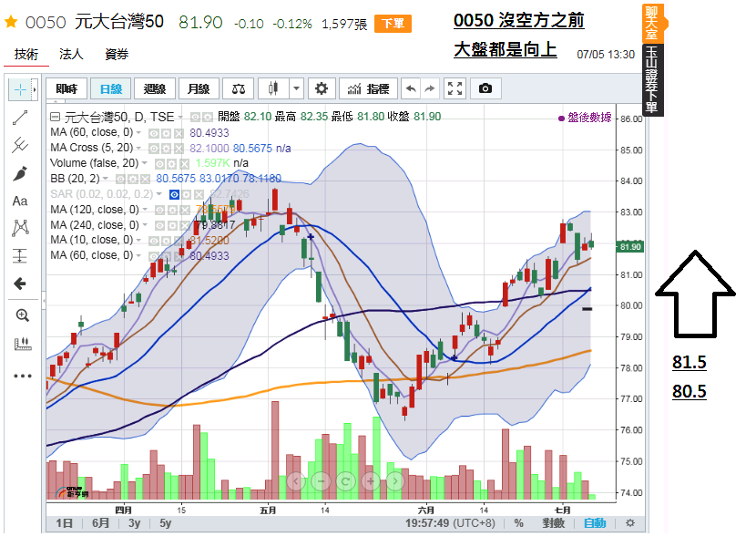Open chart style dropdown arrow beside candlestick

tap(297, 88)
